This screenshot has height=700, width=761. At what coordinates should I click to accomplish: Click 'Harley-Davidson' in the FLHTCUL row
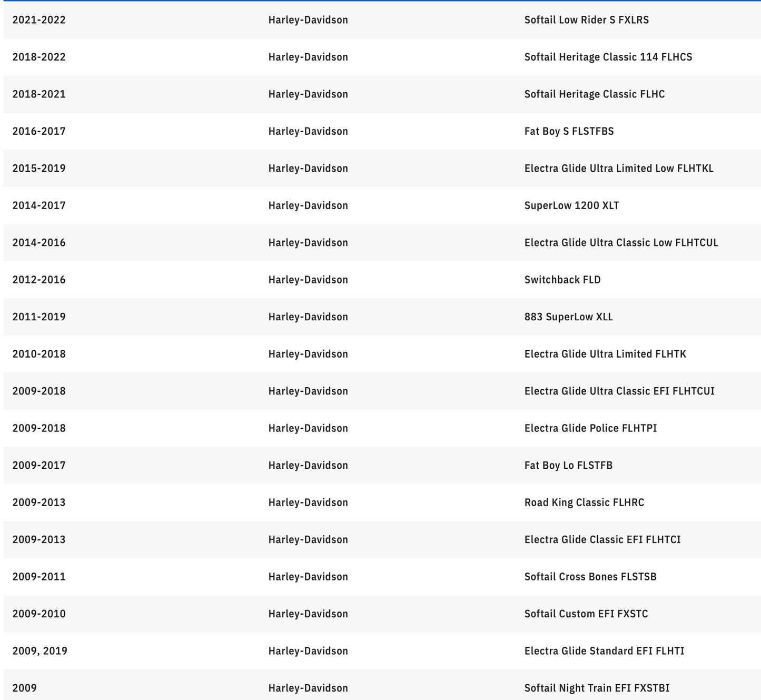[308, 243]
